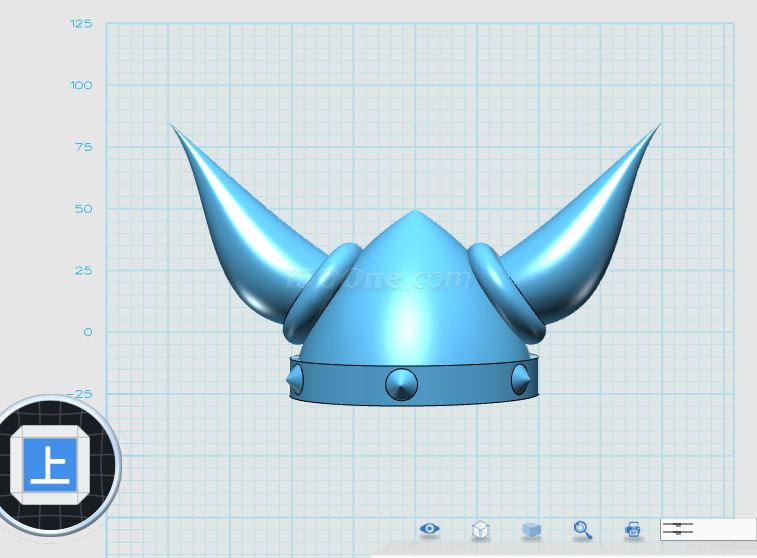Click the blue 上 face of view cube
The width and height of the screenshot is (757, 558).
49,463
